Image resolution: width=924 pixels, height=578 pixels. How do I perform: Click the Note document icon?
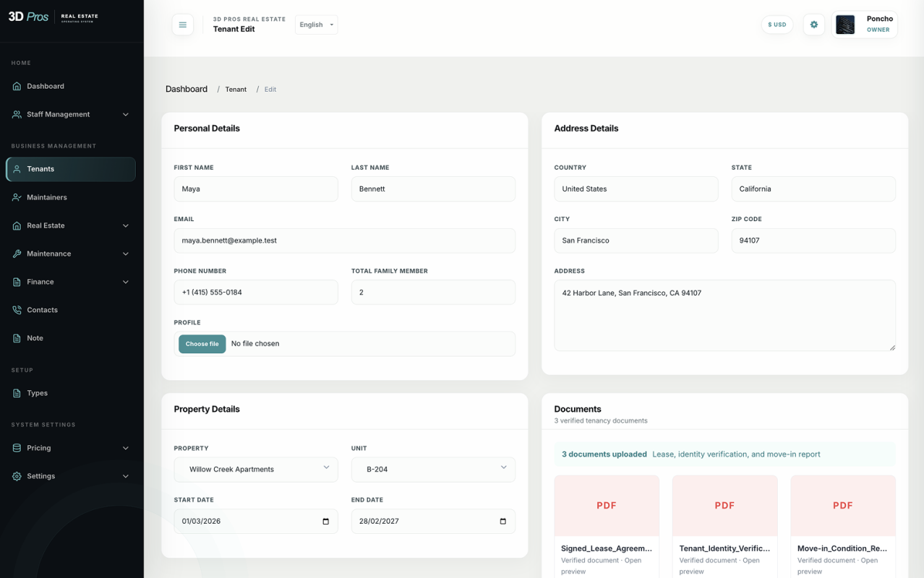17,338
